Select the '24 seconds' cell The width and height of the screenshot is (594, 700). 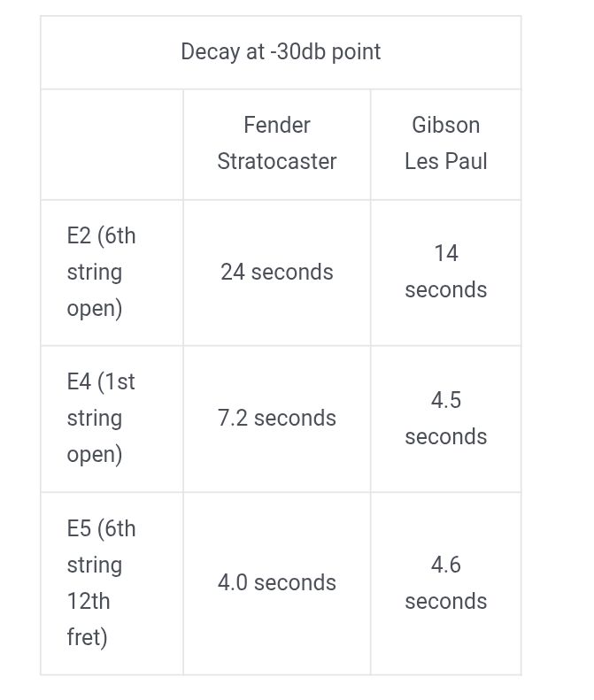pos(277,272)
